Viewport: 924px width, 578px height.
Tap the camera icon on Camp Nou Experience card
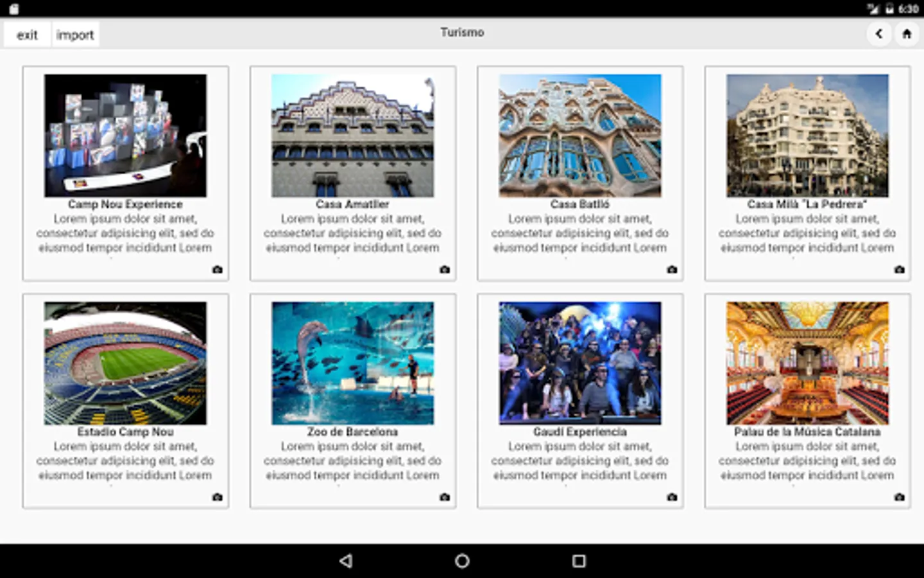pos(218,270)
